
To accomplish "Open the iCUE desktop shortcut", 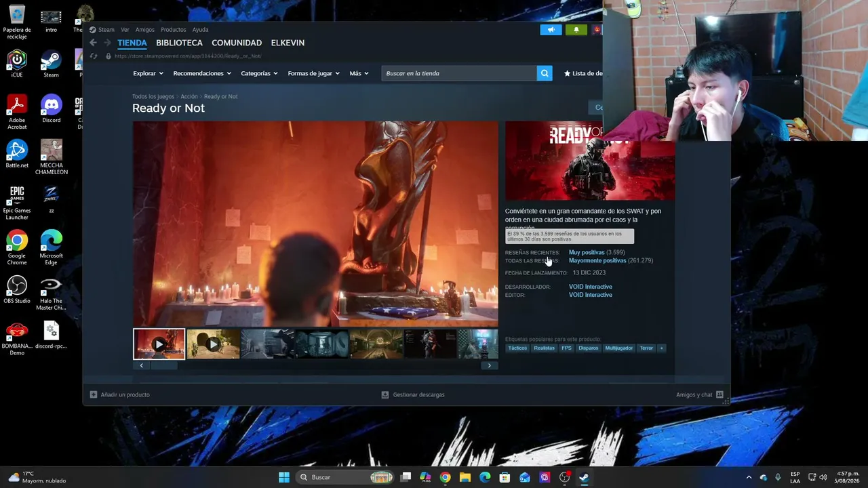I will coord(17,64).
